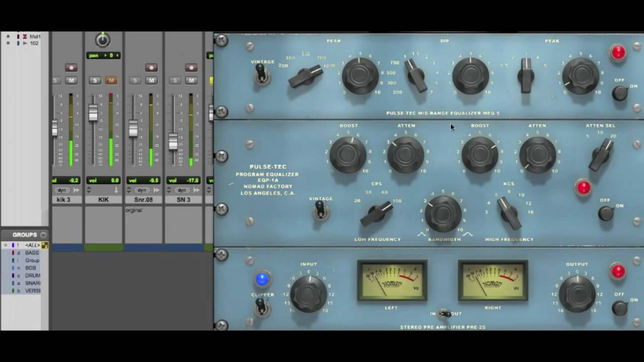
Task: Click the EQP-1A low frequency boost knob
Action: click(x=348, y=155)
